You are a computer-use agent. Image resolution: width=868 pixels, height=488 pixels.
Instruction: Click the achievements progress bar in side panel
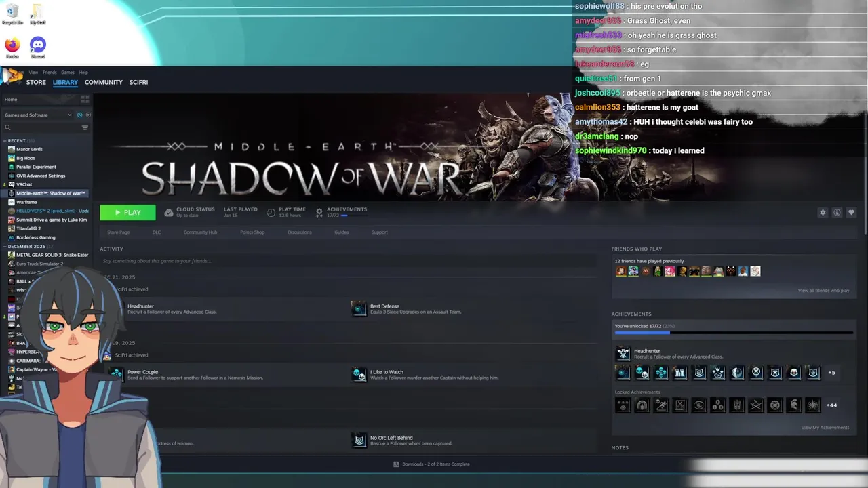[734, 333]
